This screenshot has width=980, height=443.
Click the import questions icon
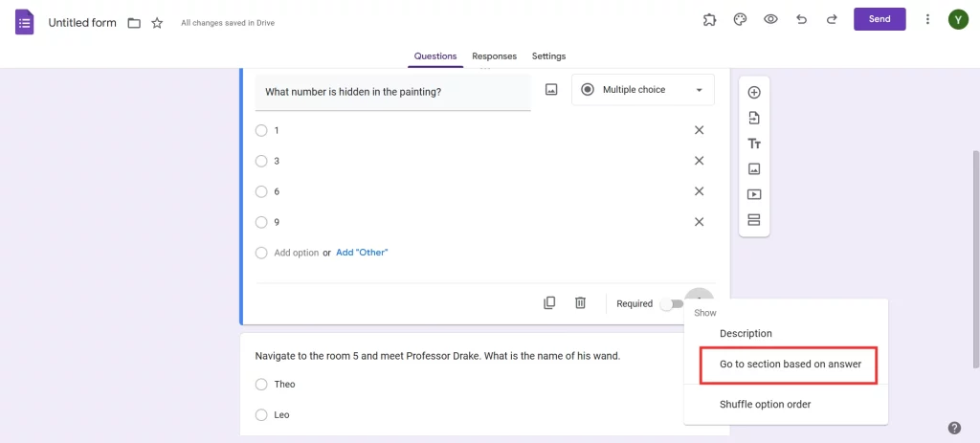(x=754, y=118)
